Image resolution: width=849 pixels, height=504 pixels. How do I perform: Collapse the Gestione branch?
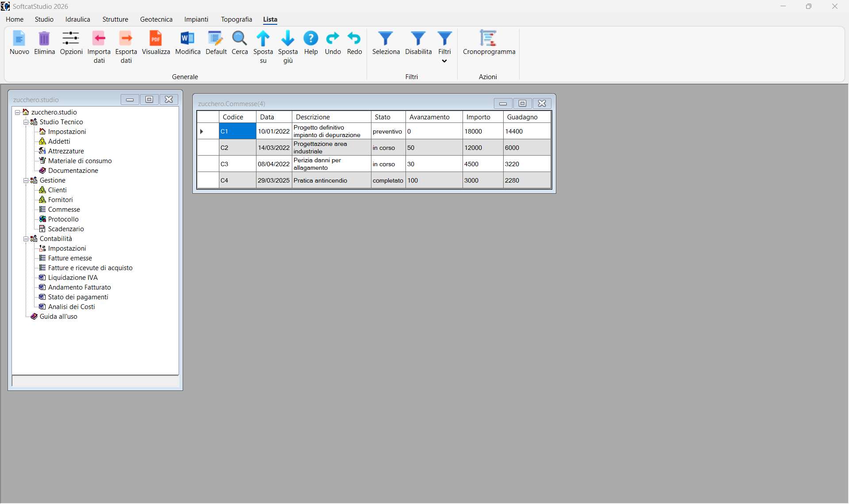[x=26, y=180]
